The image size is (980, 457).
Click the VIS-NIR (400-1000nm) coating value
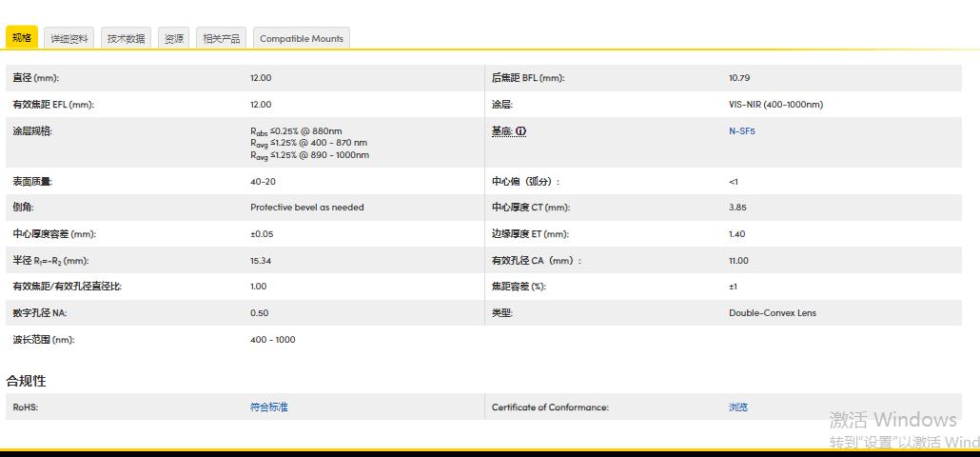(775, 105)
